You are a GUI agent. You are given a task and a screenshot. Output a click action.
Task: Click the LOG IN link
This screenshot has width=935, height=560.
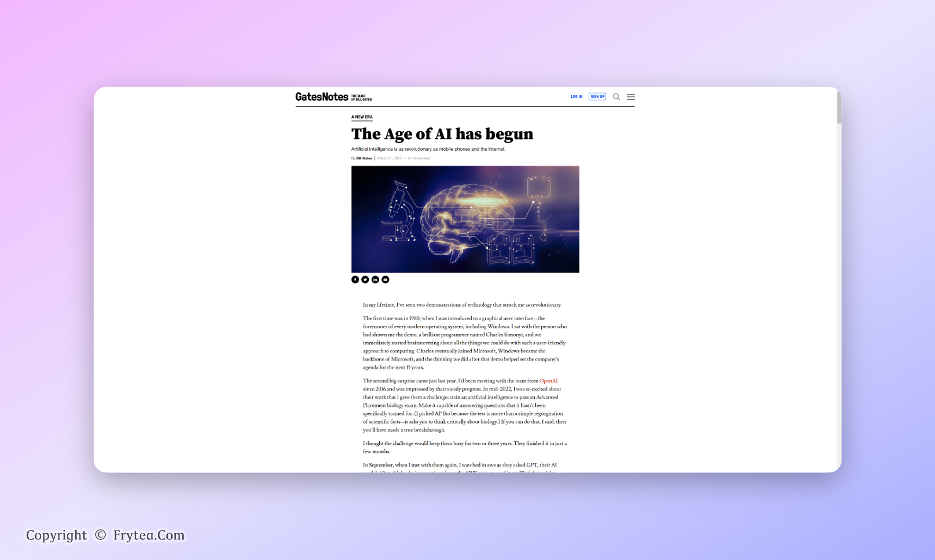pos(576,97)
